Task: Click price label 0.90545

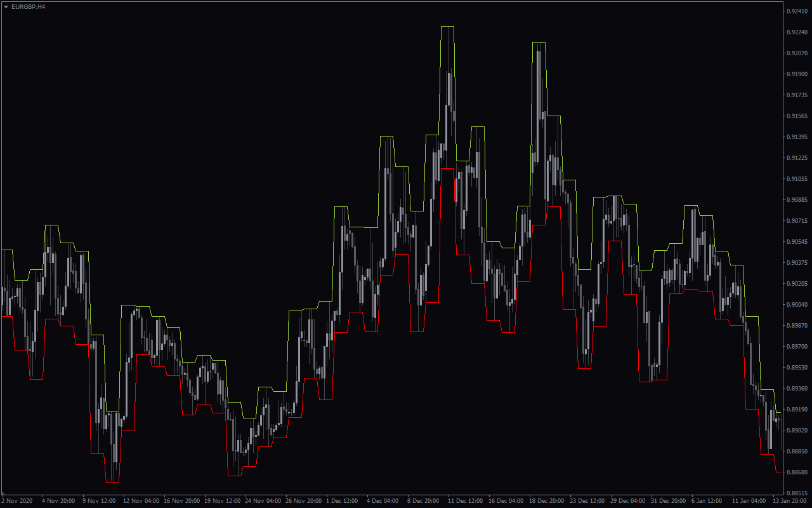Action: [796, 242]
